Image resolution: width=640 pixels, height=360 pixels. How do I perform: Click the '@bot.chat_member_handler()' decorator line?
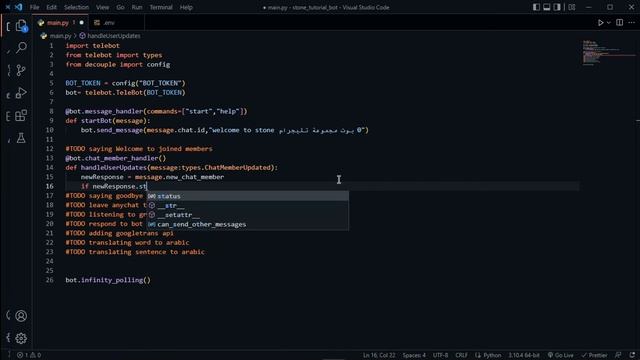[116, 158]
